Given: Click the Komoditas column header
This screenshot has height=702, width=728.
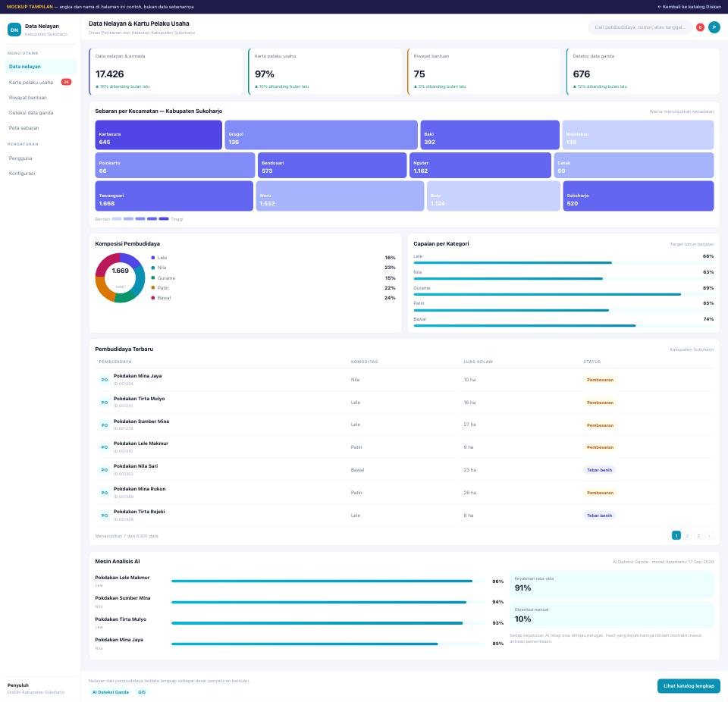Looking at the screenshot, I should pos(365,362).
